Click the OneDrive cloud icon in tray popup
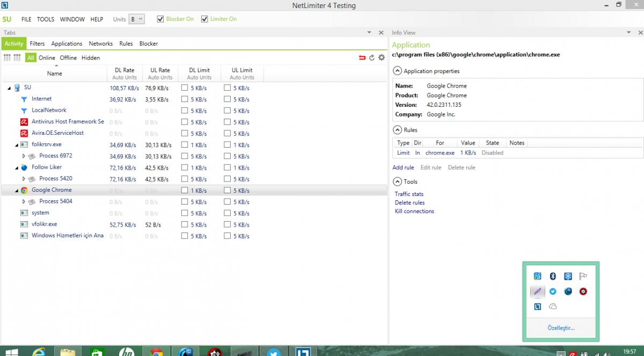 pyautogui.click(x=553, y=307)
